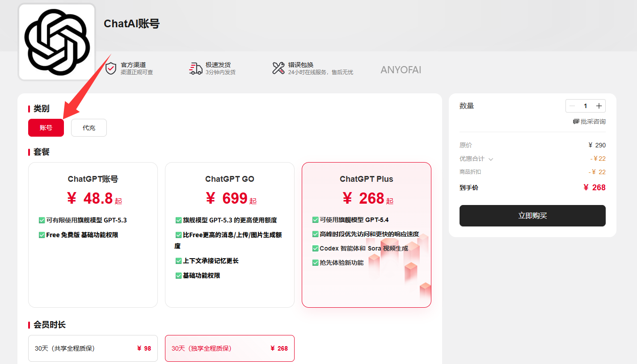The height and width of the screenshot is (364, 637).
Task: Click the 官方渠道 label text
Action: pyautogui.click(x=133, y=65)
